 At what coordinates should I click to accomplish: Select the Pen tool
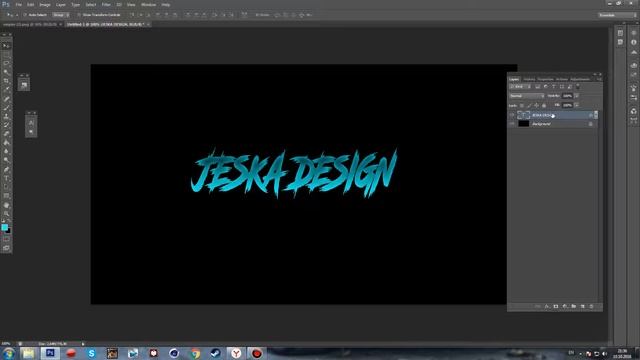point(6,169)
